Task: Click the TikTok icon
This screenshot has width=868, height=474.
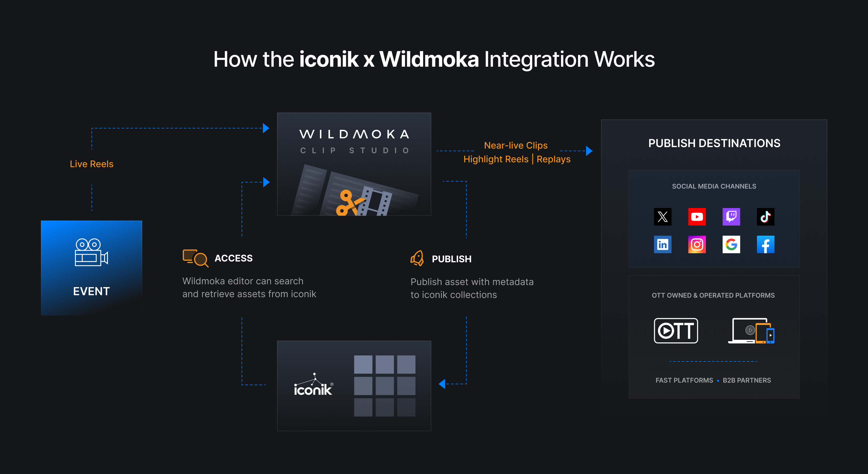Action: pos(765,217)
